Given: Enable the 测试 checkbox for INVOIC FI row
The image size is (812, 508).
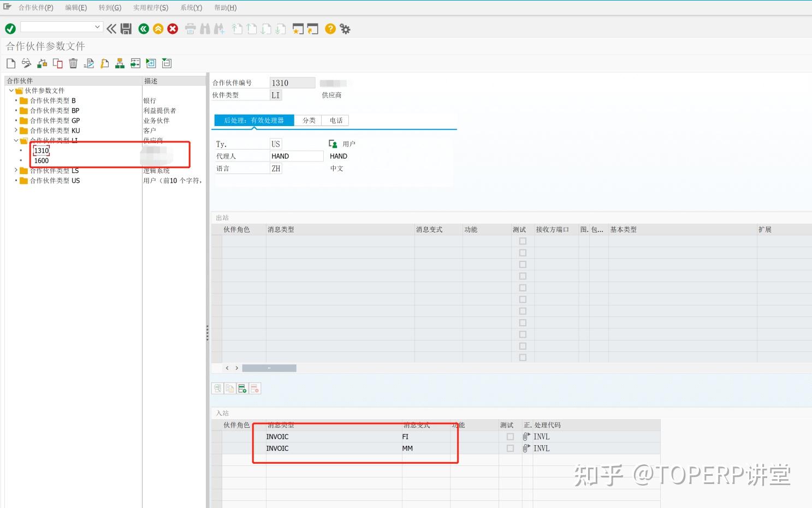Looking at the screenshot, I should click(x=510, y=436).
